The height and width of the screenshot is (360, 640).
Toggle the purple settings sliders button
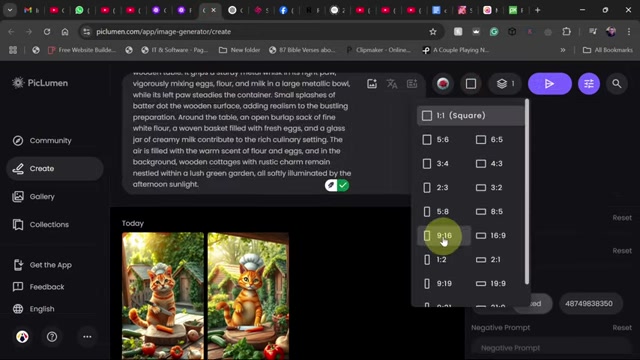click(589, 84)
